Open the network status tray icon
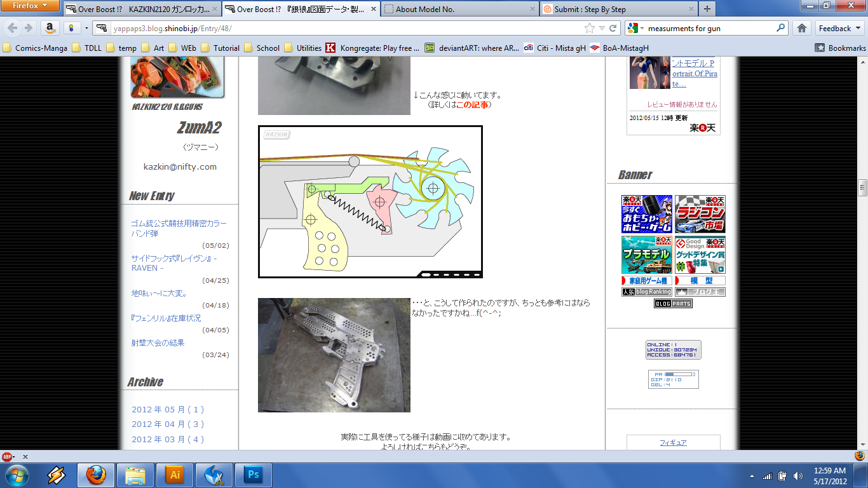 768,476
